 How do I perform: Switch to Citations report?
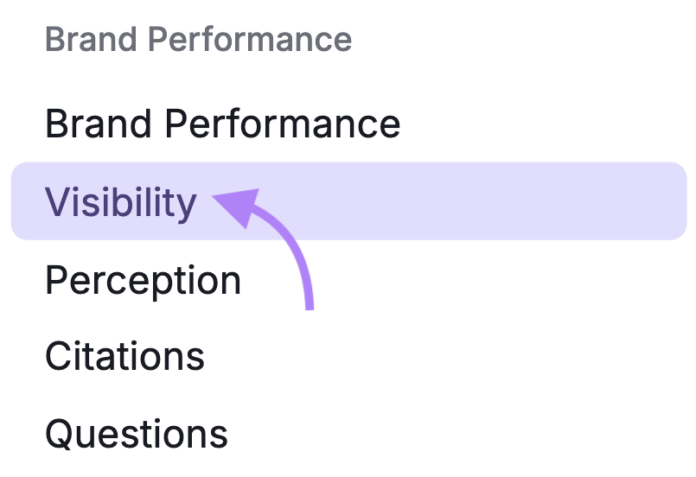(124, 356)
